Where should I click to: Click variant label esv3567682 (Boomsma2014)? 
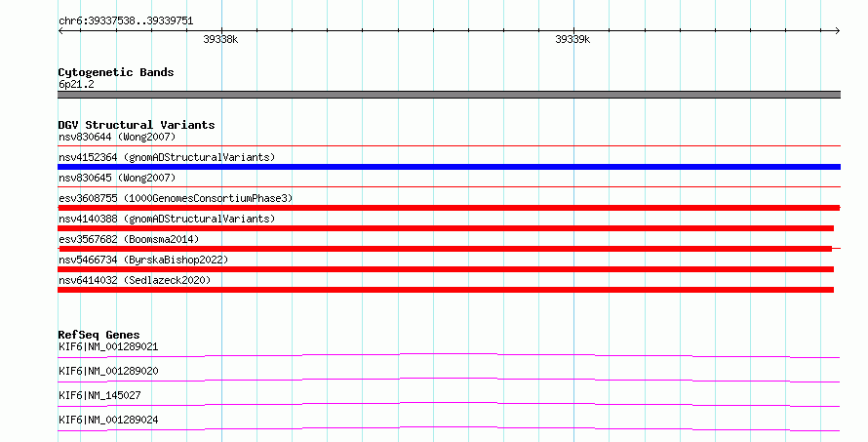[x=129, y=239]
